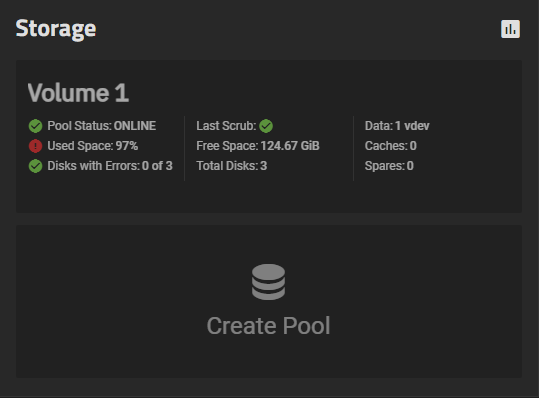Click Disks with Errors: 0 of 3
This screenshot has height=398, width=539.
click(x=110, y=166)
